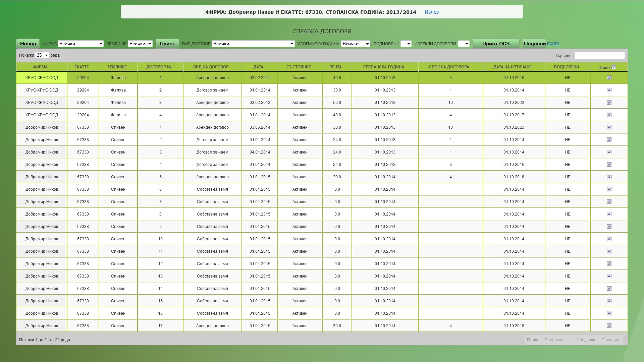The width and height of the screenshot is (644, 362).
Task: Toggle print checkbox for Добромир Ников contract 10
Action: coord(609,239)
